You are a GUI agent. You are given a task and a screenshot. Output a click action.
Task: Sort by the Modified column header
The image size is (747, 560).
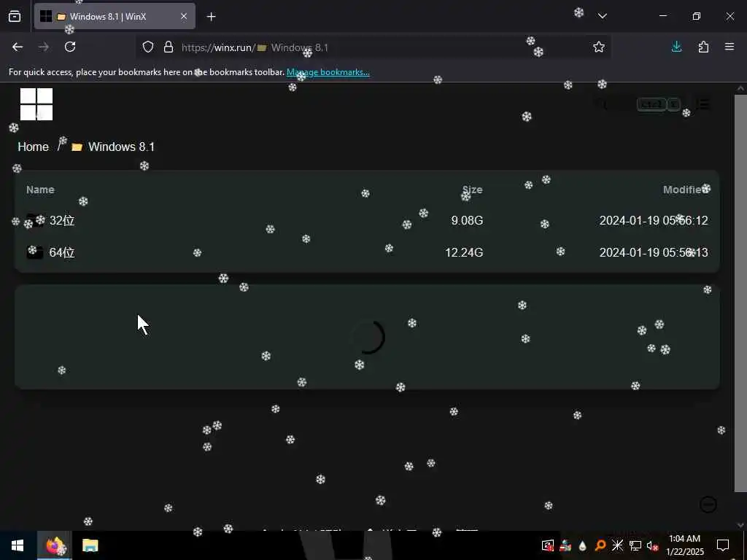click(x=686, y=190)
